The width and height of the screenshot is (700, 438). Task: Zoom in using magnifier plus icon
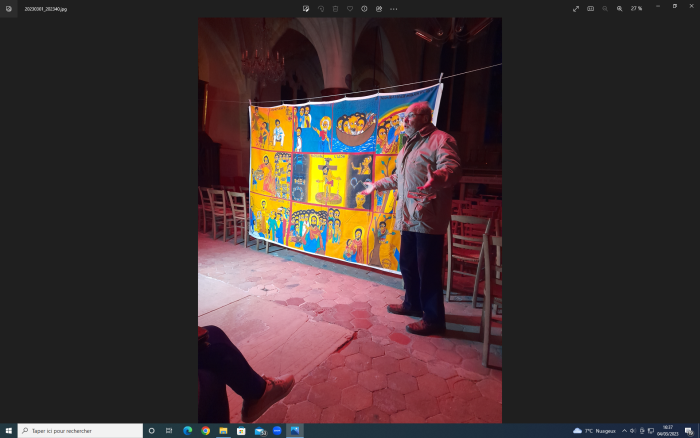(620, 8)
